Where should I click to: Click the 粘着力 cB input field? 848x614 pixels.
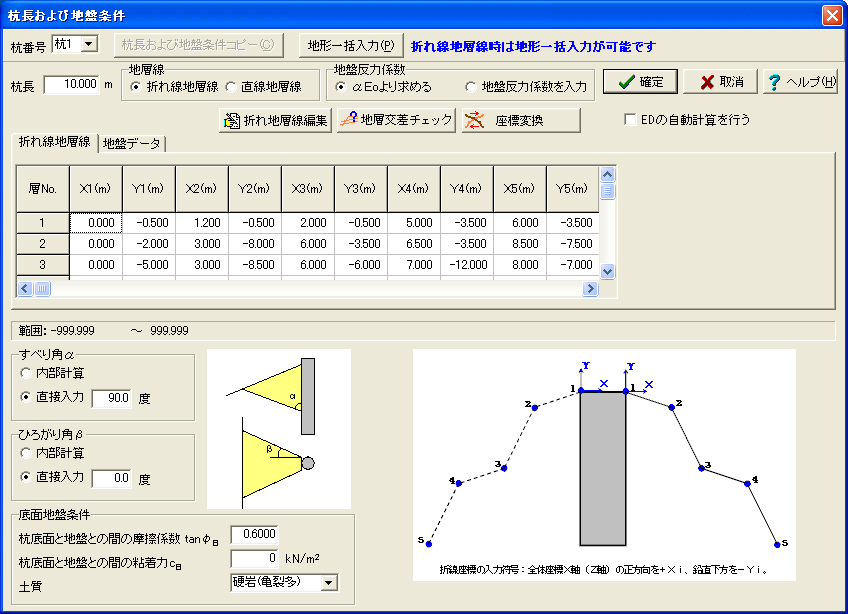tap(254, 558)
